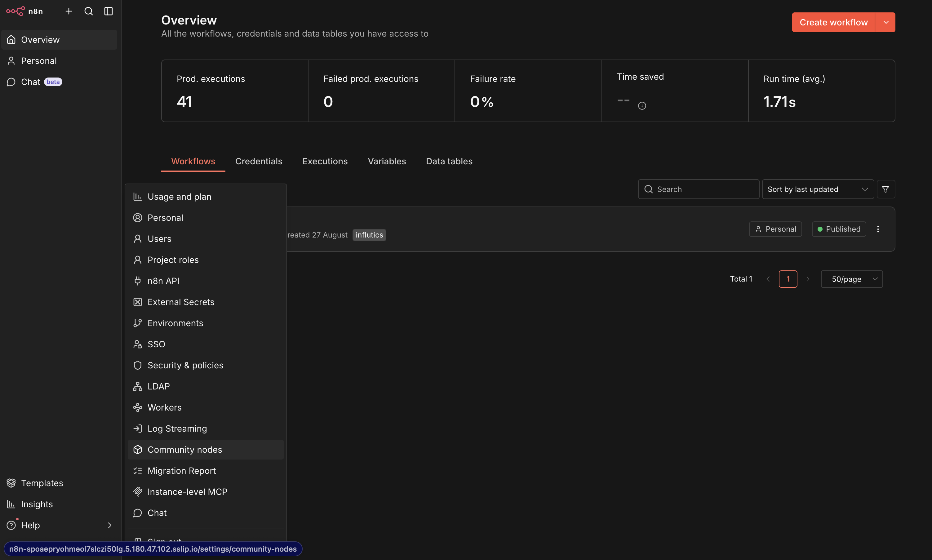The width and height of the screenshot is (932, 560).
Task: Select page 1 in pagination
Action: 788,279
